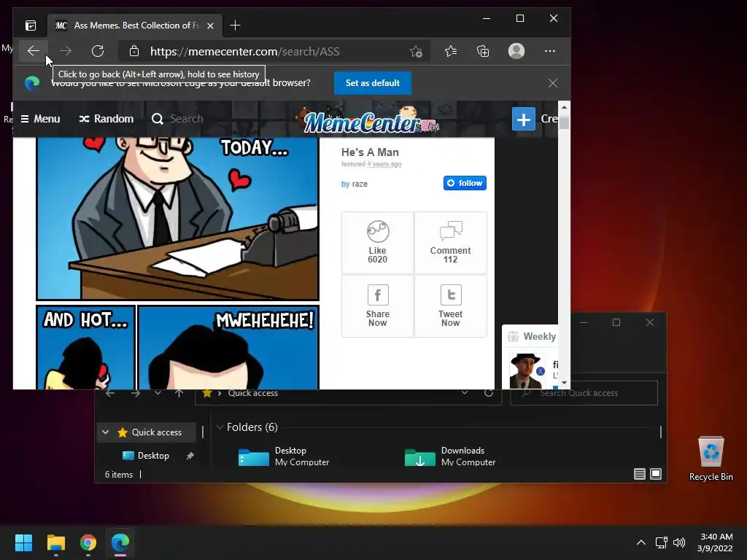
Task: Go back in the Edge browser
Action: 34,51
